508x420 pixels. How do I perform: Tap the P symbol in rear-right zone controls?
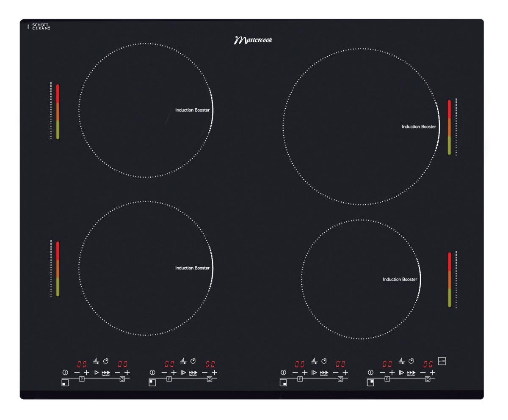click(x=387, y=379)
